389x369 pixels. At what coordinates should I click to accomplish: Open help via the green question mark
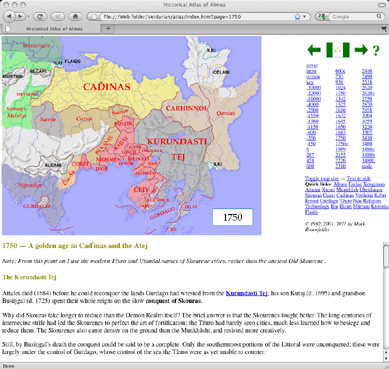376,51
